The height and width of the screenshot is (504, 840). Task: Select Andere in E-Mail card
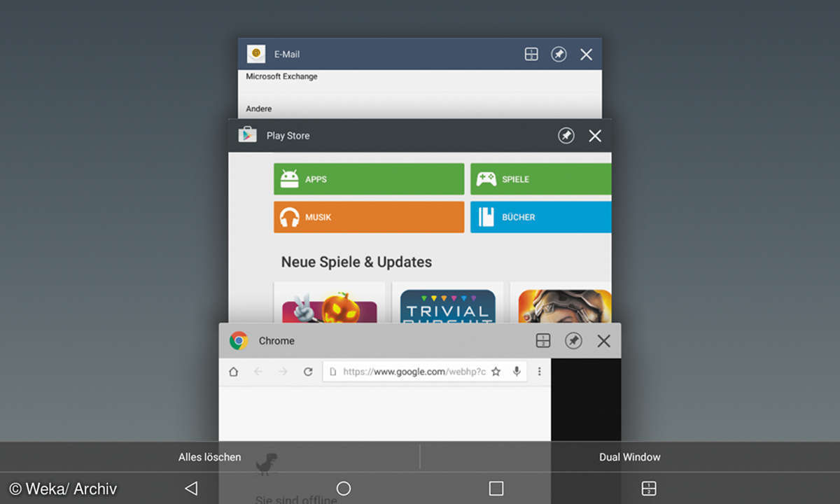point(259,108)
